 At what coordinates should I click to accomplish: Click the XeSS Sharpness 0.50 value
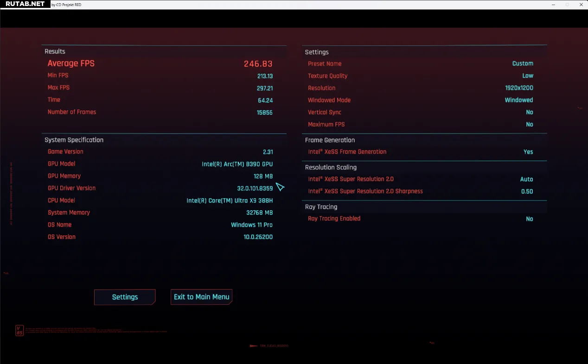[527, 192]
